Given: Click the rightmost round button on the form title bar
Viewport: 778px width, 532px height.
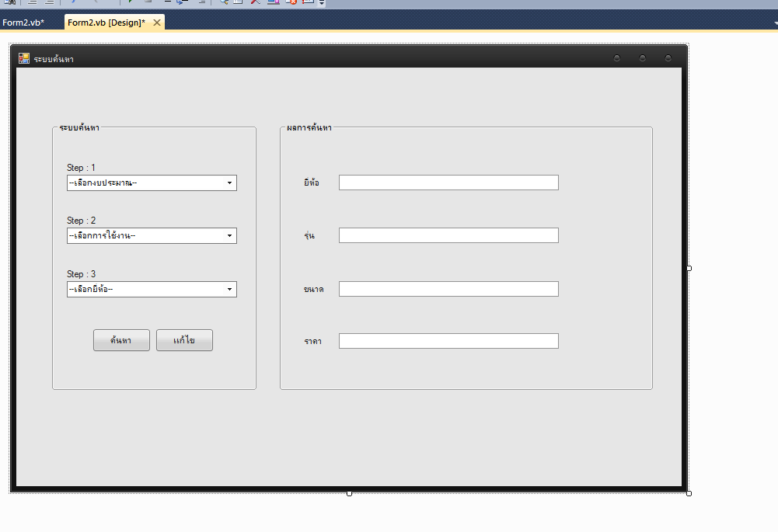Looking at the screenshot, I should tap(668, 58).
